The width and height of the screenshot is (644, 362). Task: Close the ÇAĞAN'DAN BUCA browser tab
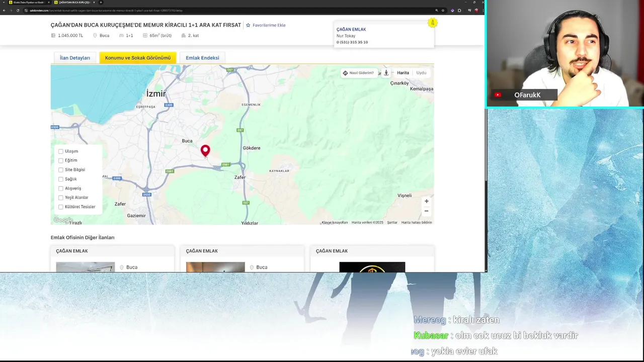click(x=94, y=3)
